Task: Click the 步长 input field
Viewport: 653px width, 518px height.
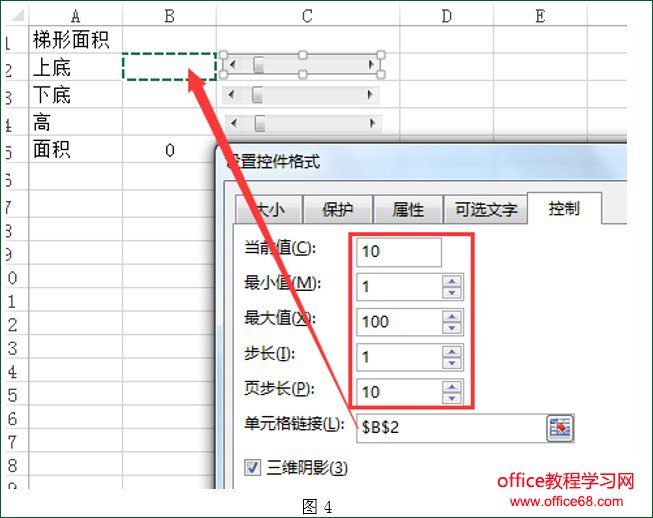Action: [x=399, y=357]
